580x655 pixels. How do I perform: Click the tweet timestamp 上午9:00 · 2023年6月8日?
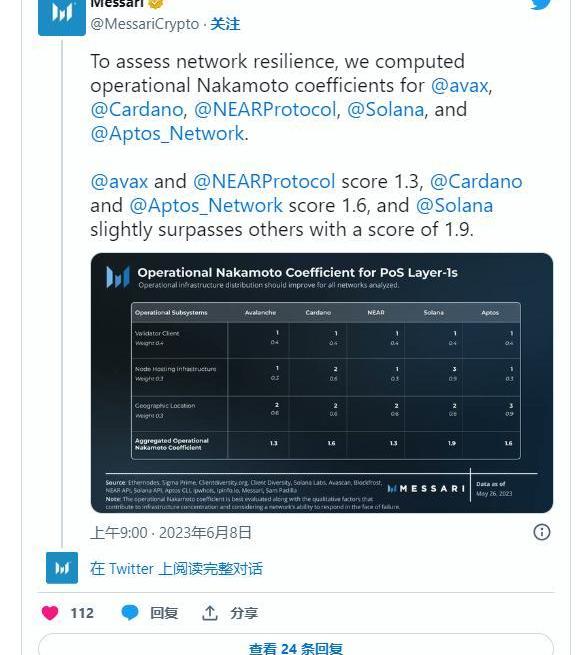tap(171, 533)
